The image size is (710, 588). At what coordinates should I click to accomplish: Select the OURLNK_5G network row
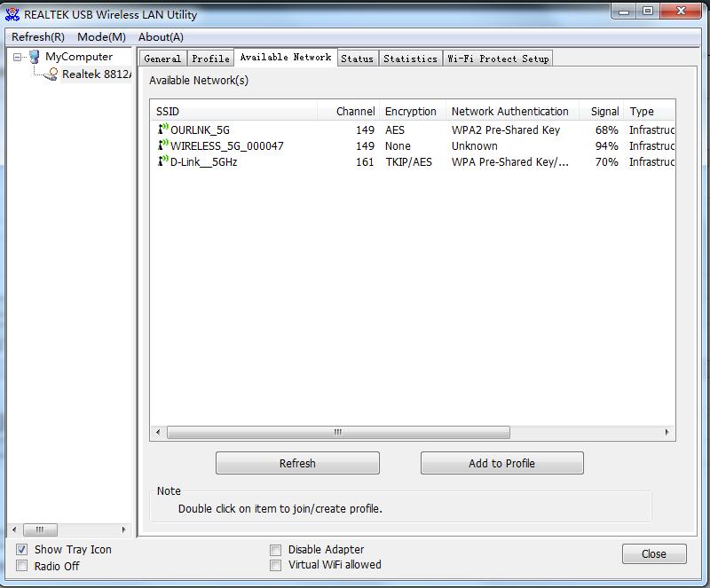413,129
